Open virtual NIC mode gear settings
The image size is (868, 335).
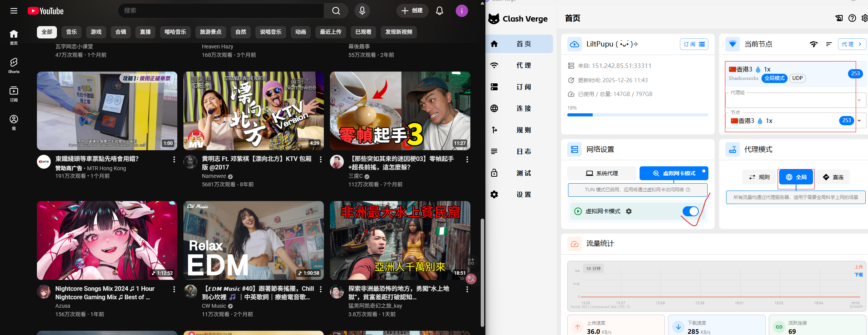point(629,211)
